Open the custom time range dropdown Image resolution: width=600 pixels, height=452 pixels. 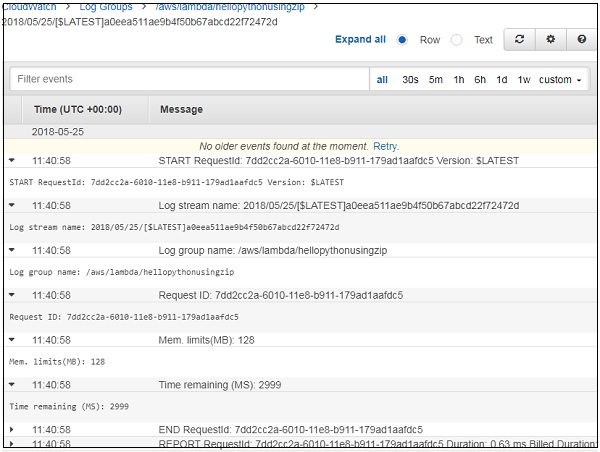pyautogui.click(x=560, y=80)
